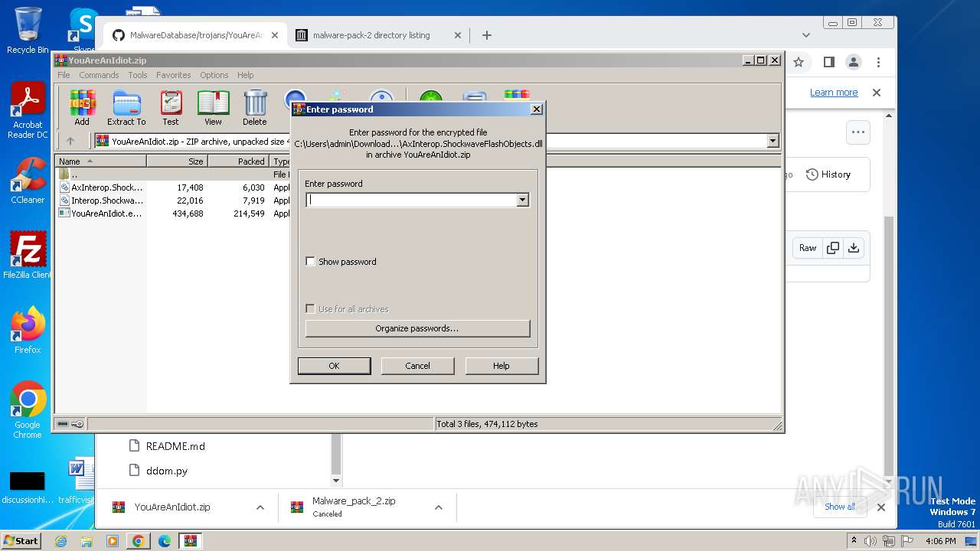Close the Chrome downloads bar
The width and height of the screenshot is (980, 551).
point(881,507)
